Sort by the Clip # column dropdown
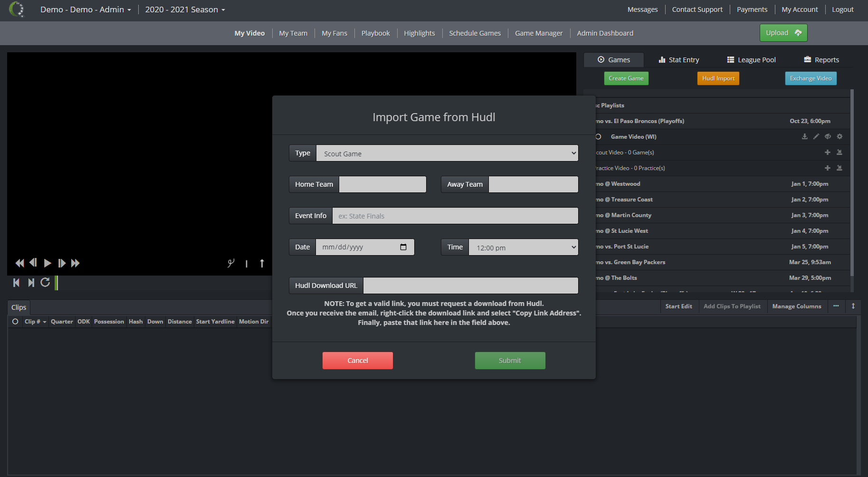Screen dimensions: 868x477 pyautogui.click(x=36, y=322)
